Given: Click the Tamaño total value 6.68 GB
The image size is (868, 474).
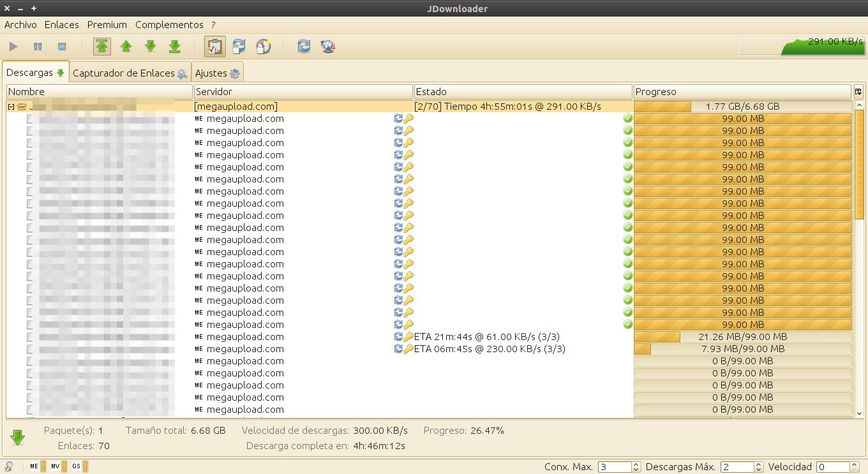Looking at the screenshot, I should [208, 431].
